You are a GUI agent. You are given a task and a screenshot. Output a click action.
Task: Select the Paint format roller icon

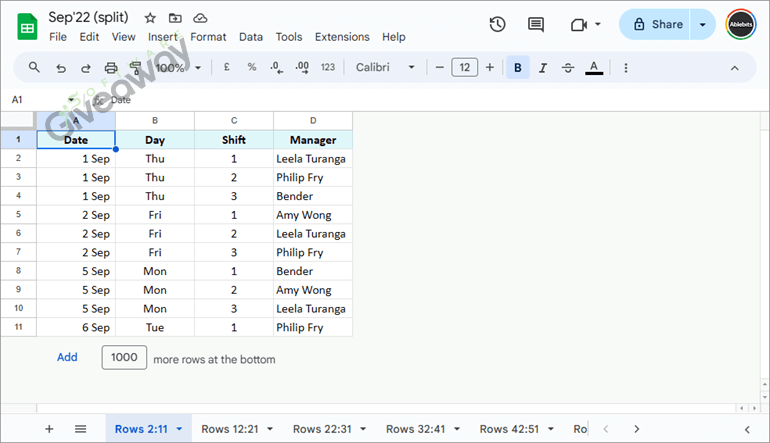(136, 68)
